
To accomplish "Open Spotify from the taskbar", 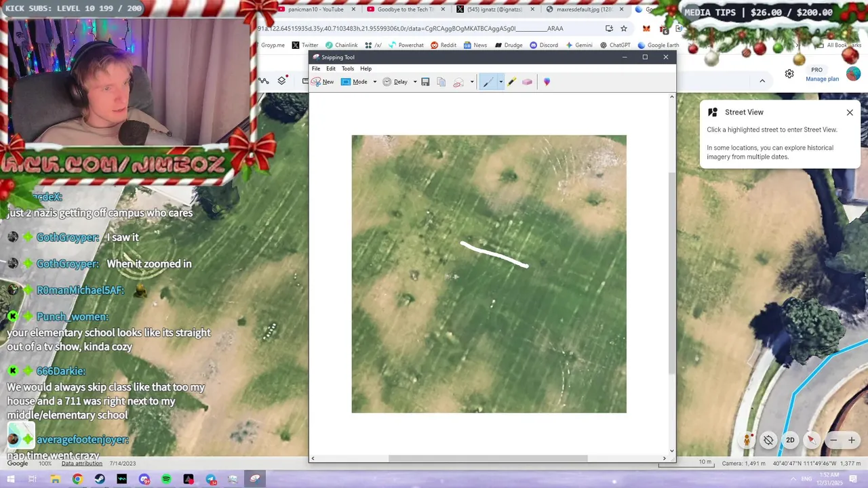I will [166, 479].
